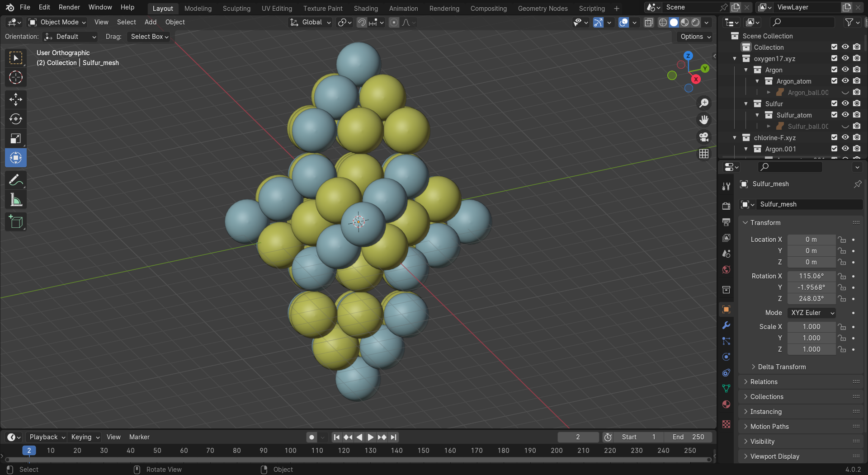Select the Scale tool
Viewport: 868px width, 475px height.
point(16,138)
